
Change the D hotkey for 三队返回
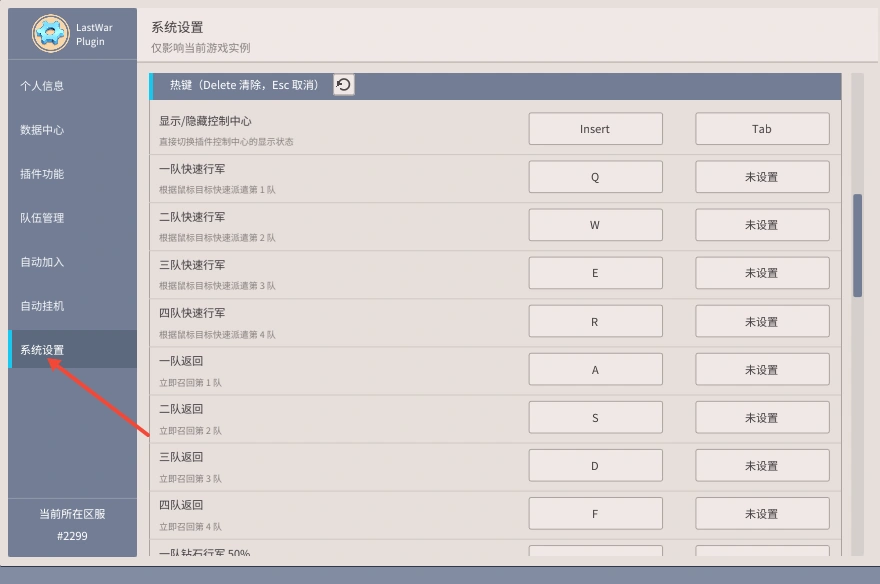(x=595, y=466)
